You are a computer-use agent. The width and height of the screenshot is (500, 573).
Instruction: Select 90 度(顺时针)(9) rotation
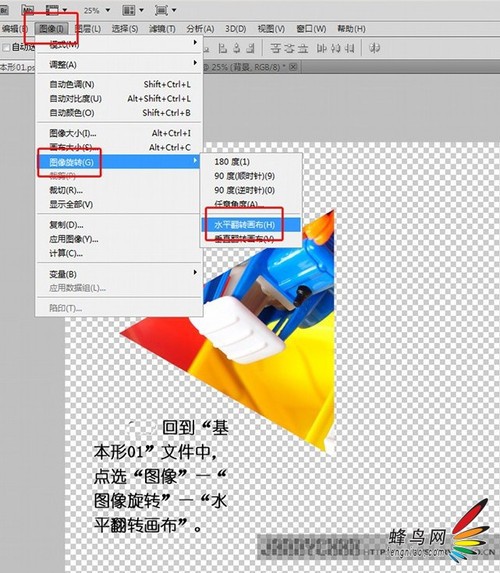[x=251, y=176]
